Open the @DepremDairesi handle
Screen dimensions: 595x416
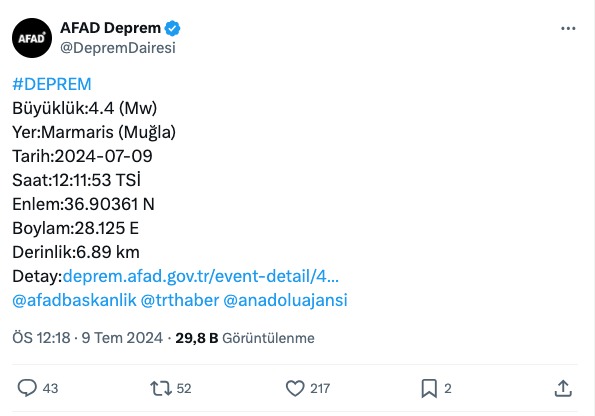[118, 48]
